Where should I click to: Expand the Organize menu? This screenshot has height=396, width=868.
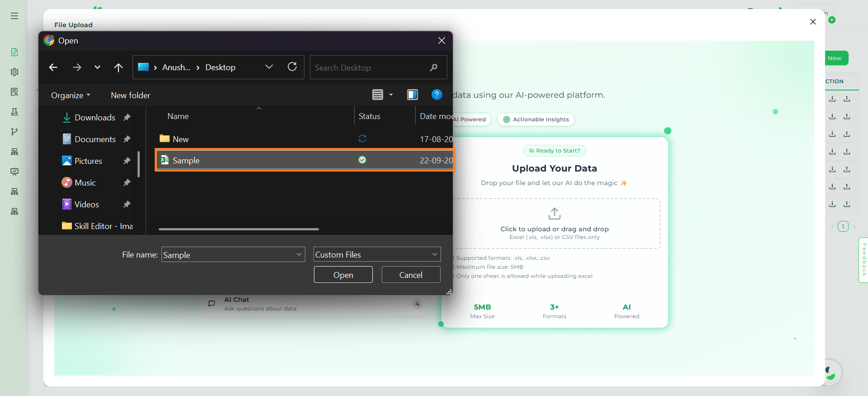coord(71,95)
